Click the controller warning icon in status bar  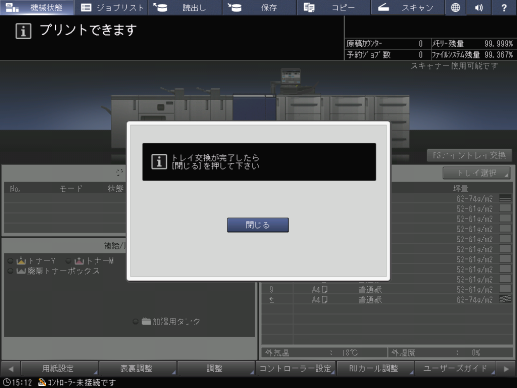[42, 382]
